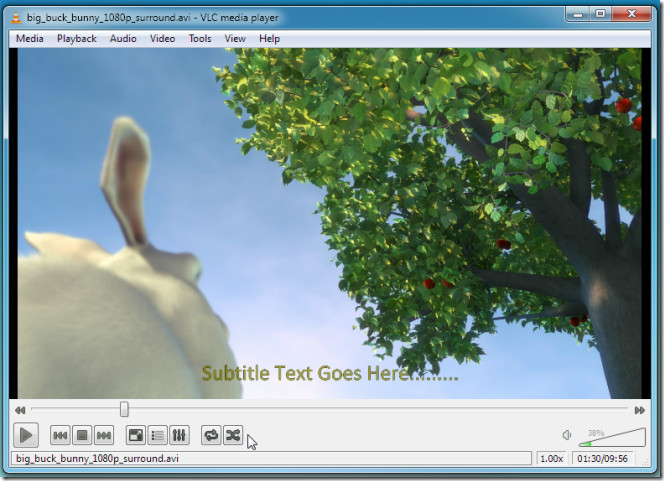664x481 pixels.
Task: Click the VLC cone icon in title bar
Action: coord(16,17)
